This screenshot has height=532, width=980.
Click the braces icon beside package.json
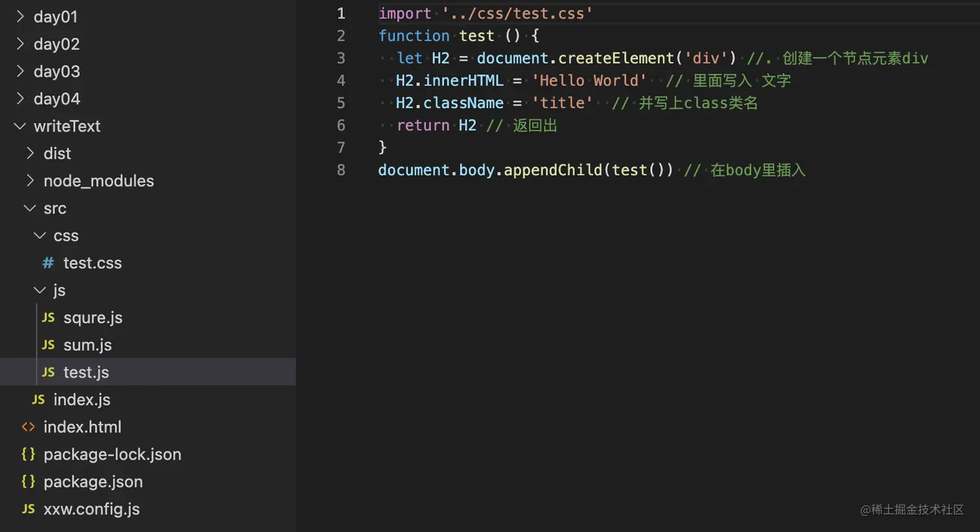coord(28,481)
